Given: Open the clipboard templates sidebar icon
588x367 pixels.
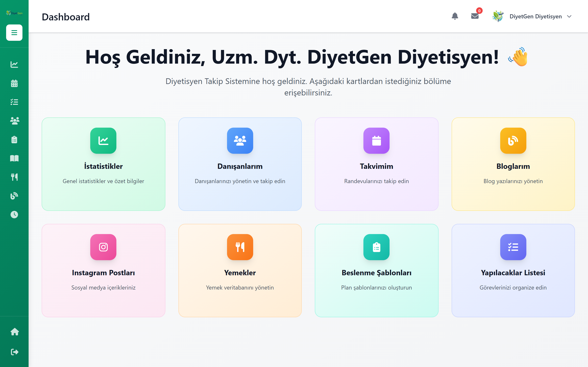Looking at the screenshot, I should [x=14, y=140].
